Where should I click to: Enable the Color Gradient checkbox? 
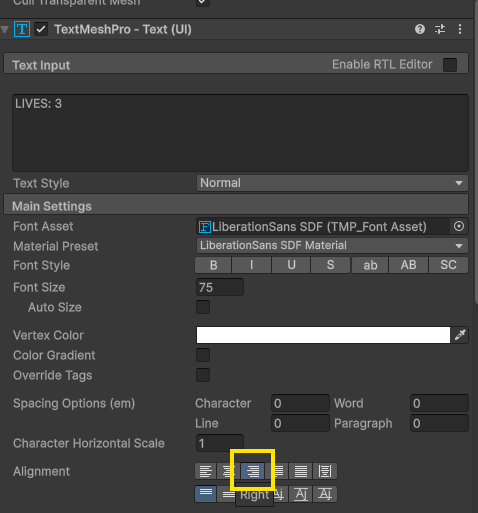point(203,355)
